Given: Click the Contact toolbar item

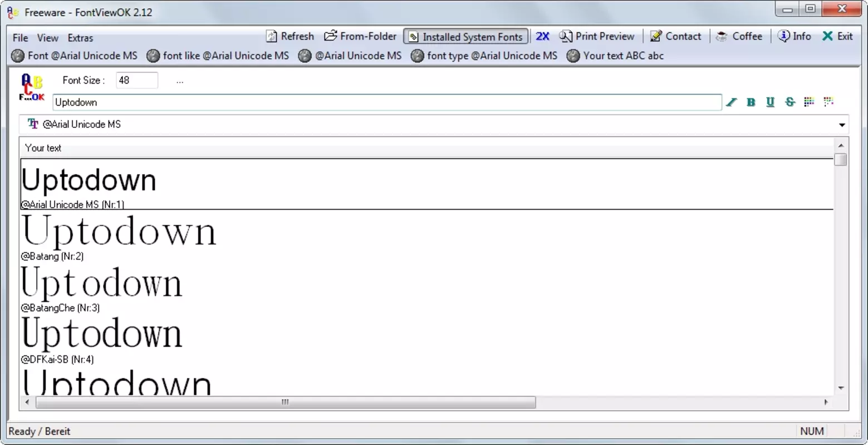Looking at the screenshot, I should pos(675,36).
